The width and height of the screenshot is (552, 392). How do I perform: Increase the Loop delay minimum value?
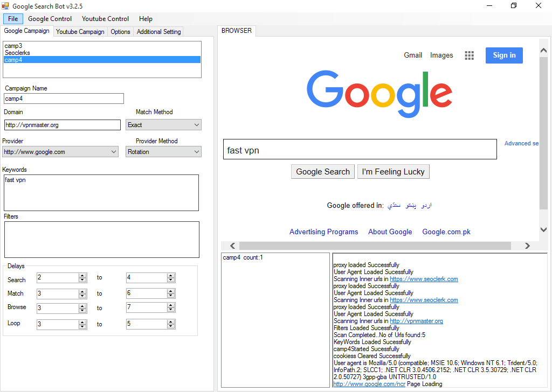(x=82, y=322)
